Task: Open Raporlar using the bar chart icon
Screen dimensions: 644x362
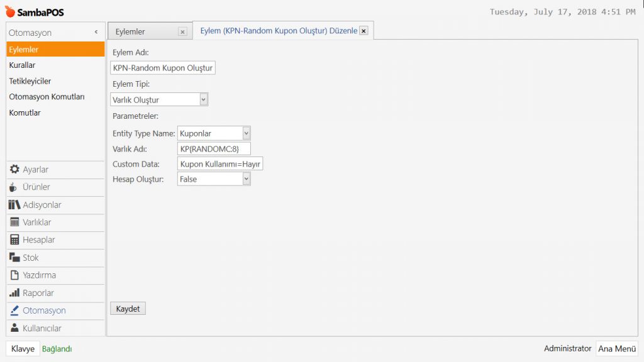Action: [x=14, y=293]
